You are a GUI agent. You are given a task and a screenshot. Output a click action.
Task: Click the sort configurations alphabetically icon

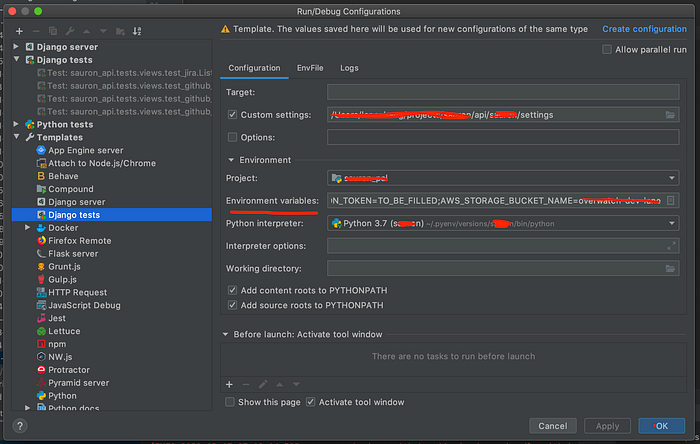click(137, 31)
